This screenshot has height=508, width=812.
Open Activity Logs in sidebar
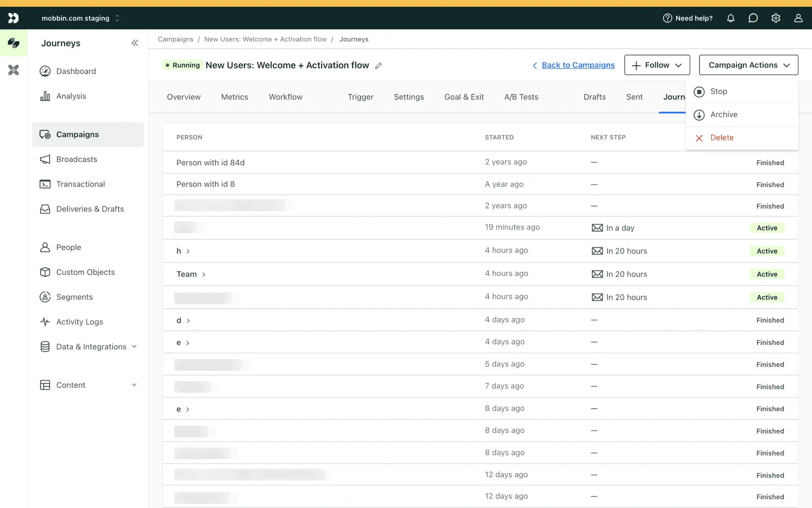pyautogui.click(x=80, y=322)
